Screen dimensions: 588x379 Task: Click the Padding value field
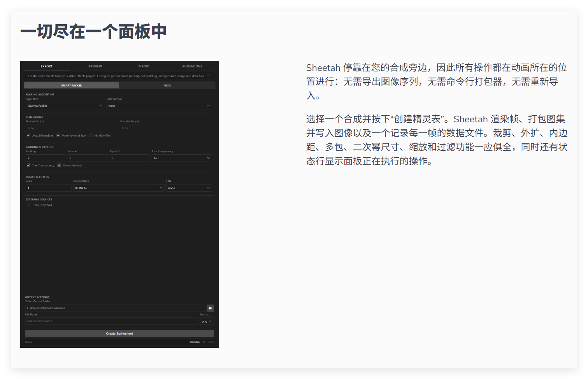coord(46,158)
